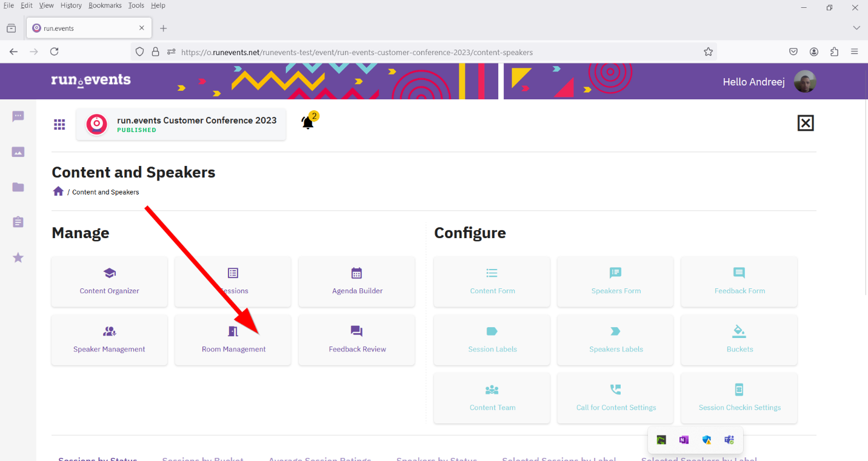Open site permissions icon in address bar
This screenshot has width=868, height=461.
coord(172,52)
